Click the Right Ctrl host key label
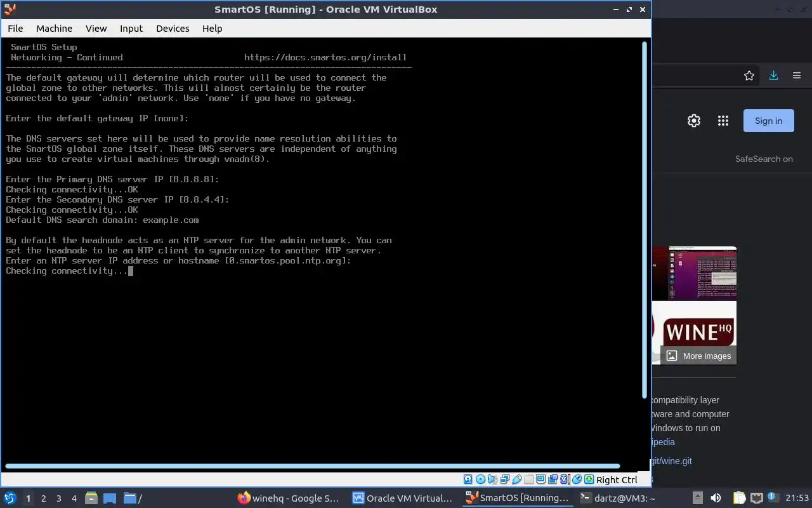The height and width of the screenshot is (508, 812). [617, 480]
